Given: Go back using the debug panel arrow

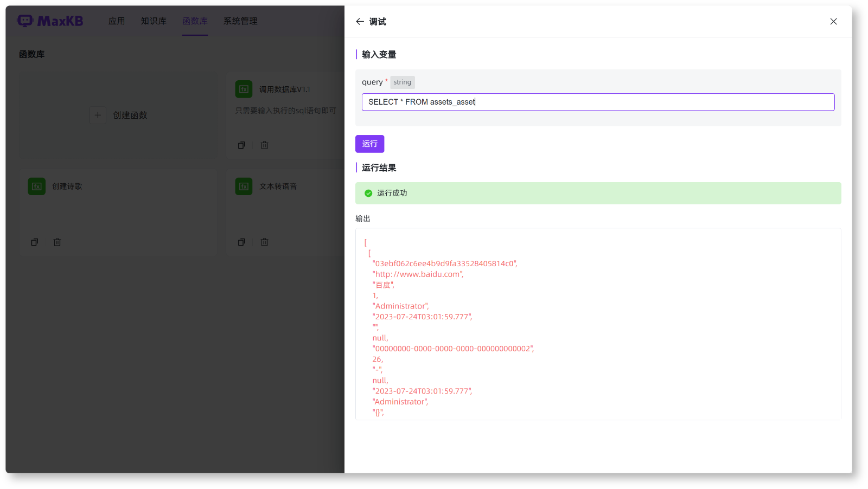Looking at the screenshot, I should click(360, 21).
